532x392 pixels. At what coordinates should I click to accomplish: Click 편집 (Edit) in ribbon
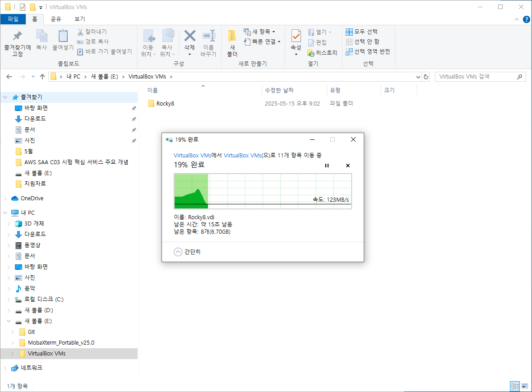317,42
